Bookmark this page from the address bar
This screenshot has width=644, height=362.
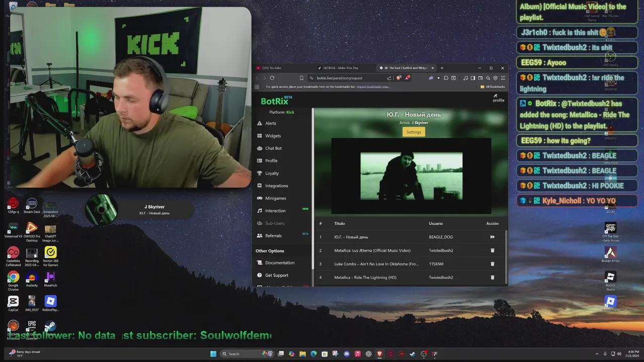(x=301, y=78)
